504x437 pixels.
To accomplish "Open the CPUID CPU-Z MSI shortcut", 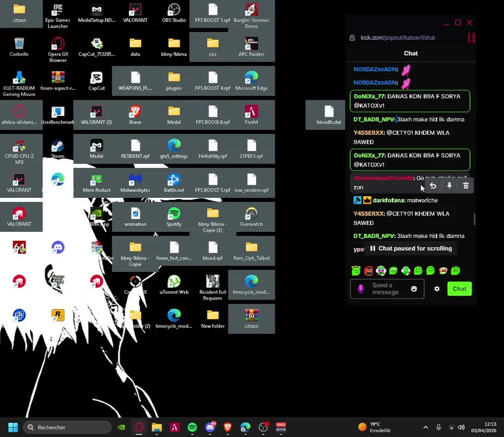I will point(19,152).
